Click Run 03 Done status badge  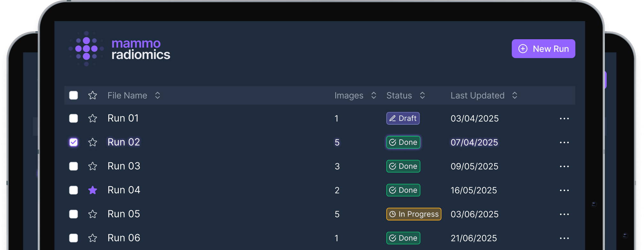click(x=403, y=166)
